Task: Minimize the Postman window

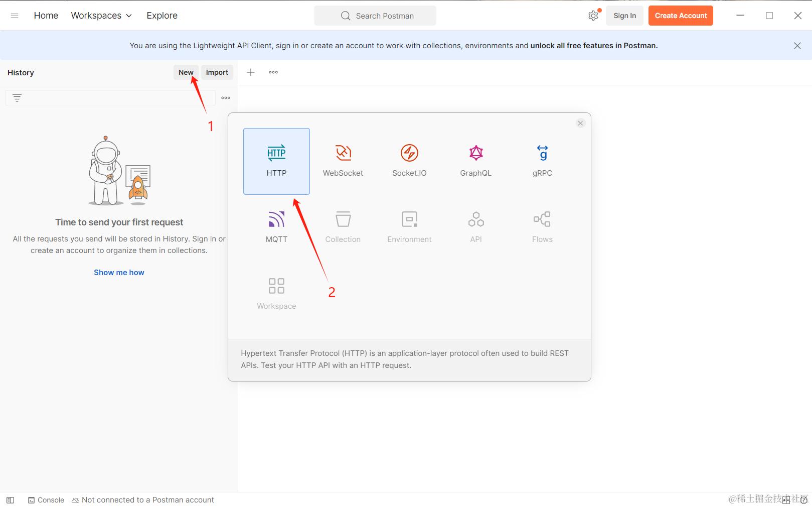Action: point(740,16)
